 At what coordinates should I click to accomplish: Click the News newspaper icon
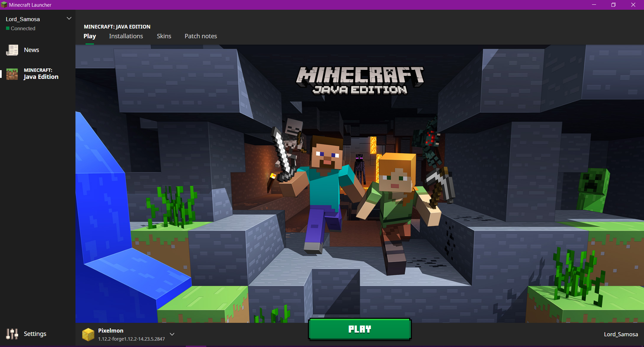(12, 50)
